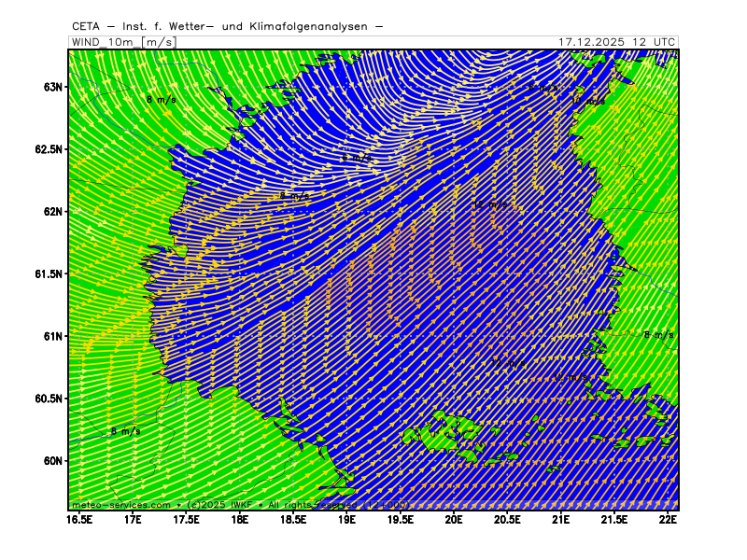Click the 61.5N latitude axis label
Viewport: 747px width, 560px height.
pyautogui.click(x=49, y=273)
